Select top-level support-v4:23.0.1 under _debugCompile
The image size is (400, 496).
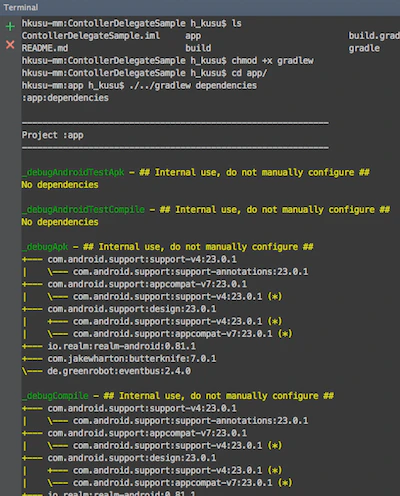pyautogui.click(x=142, y=408)
